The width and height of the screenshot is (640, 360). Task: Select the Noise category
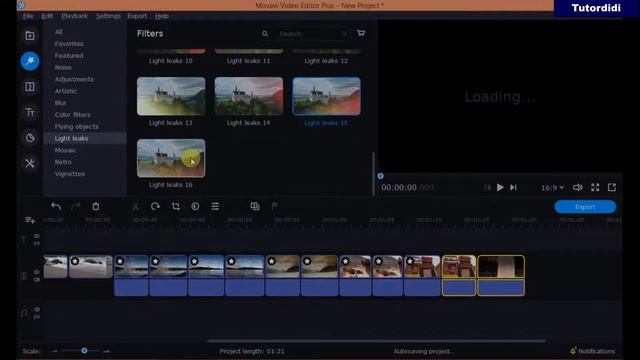[63, 67]
